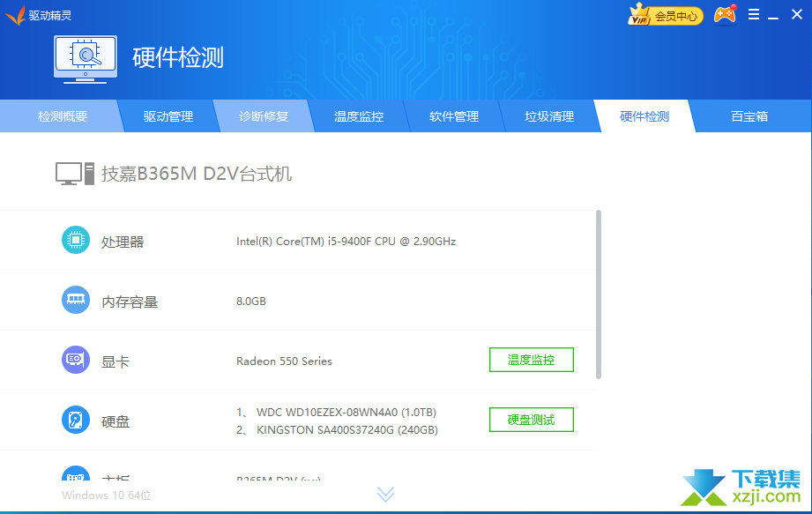
Task: Click the 硬件检测 page heading
Action: [178, 57]
